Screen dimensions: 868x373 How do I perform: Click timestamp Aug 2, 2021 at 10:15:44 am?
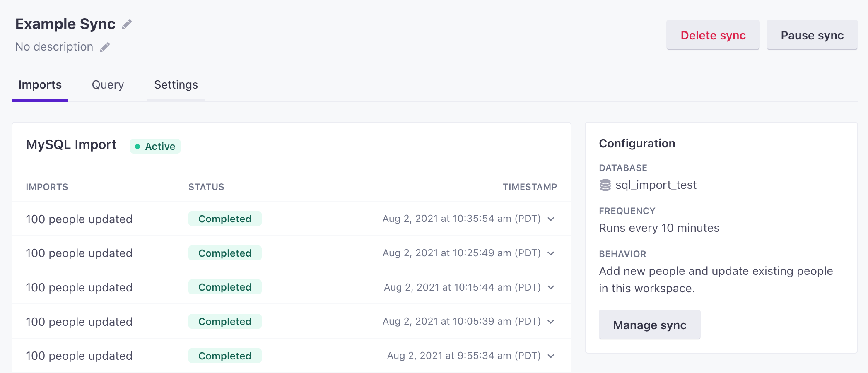(463, 287)
